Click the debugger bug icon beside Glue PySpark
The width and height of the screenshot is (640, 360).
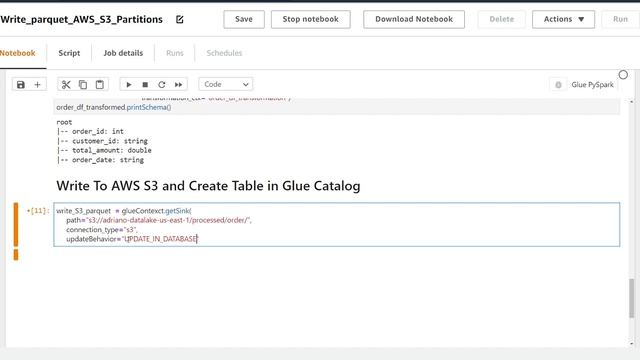click(x=558, y=84)
